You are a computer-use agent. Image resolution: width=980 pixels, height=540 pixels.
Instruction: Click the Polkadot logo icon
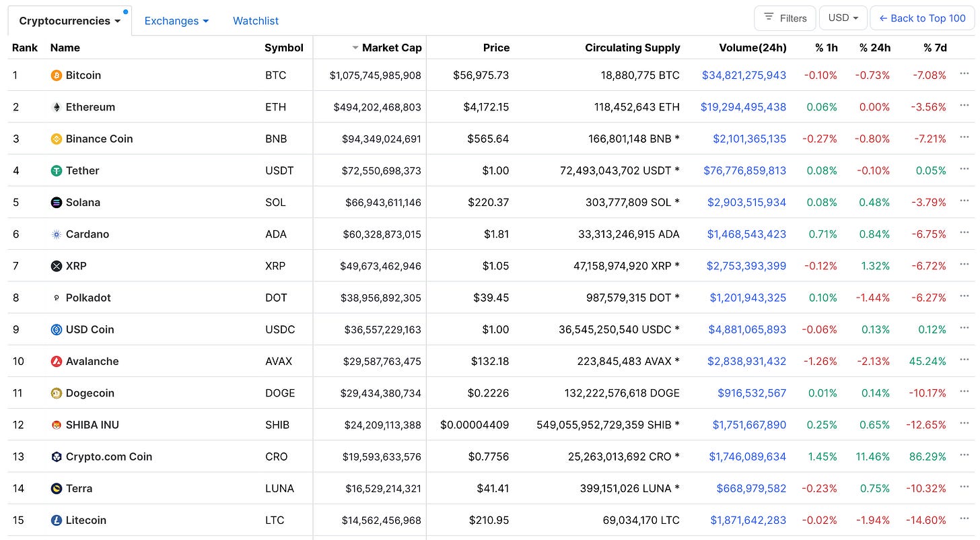[x=57, y=298]
